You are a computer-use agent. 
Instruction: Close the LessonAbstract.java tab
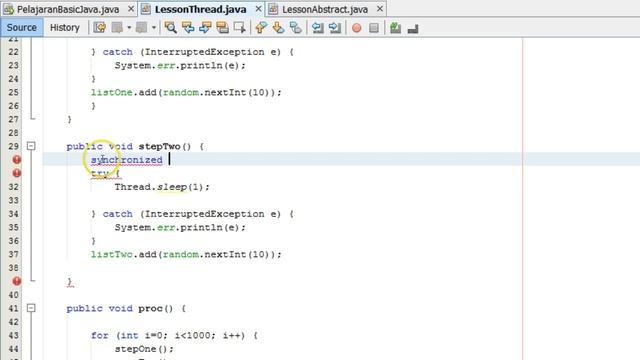click(x=380, y=9)
